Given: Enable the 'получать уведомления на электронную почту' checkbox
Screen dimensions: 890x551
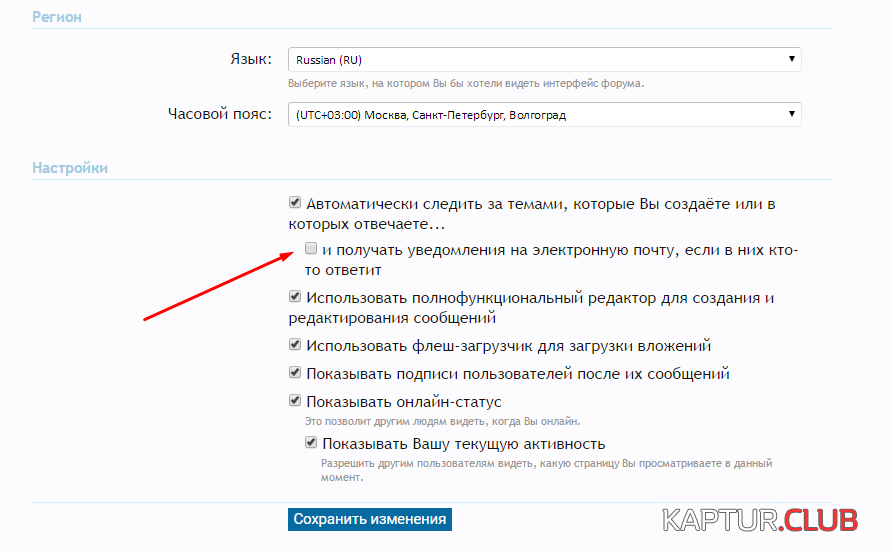Looking at the screenshot, I should 311,248.
